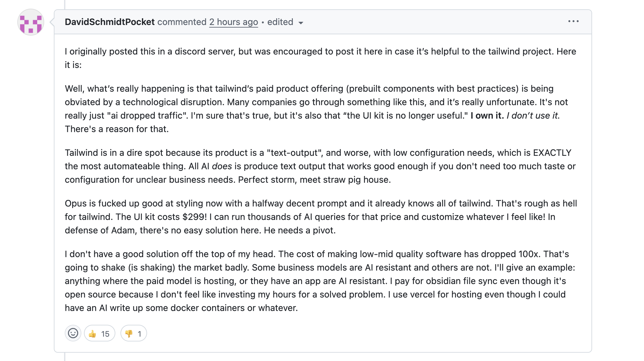Toggle the thumbs down reaction emoji
This screenshot has height=361, width=644.
tap(129, 334)
